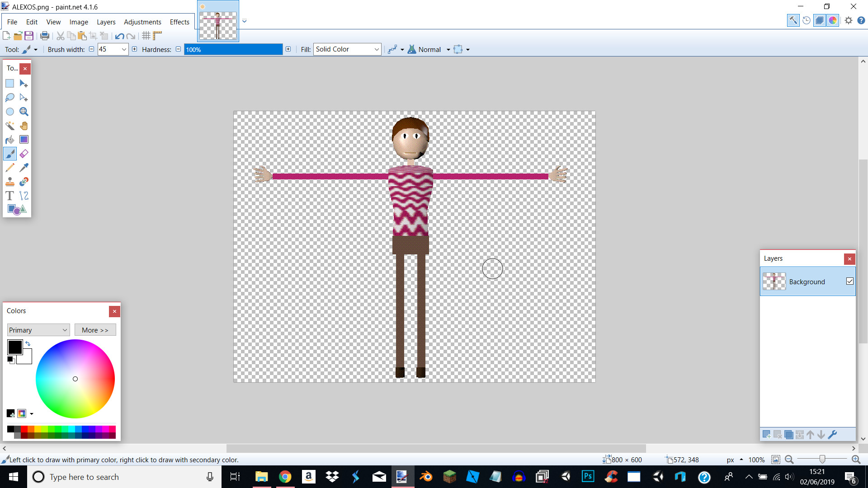Increase hardness with plus button
Screen dimensions: 868x488
coord(288,49)
